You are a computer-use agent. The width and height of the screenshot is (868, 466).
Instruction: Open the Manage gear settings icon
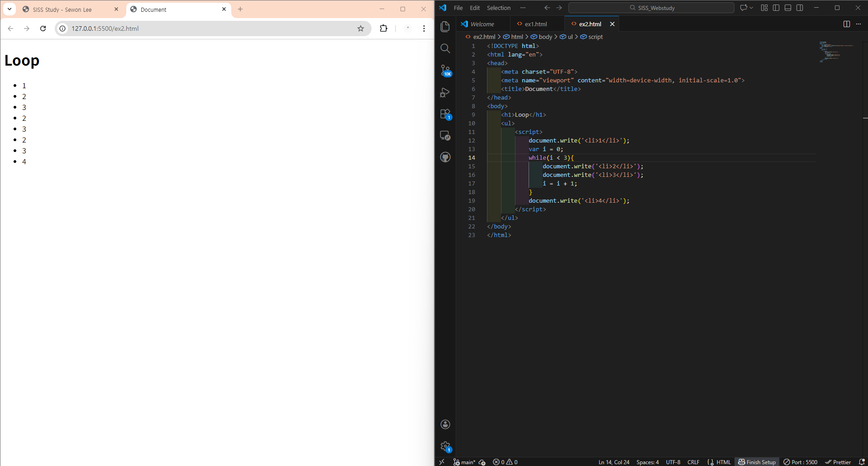click(445, 447)
